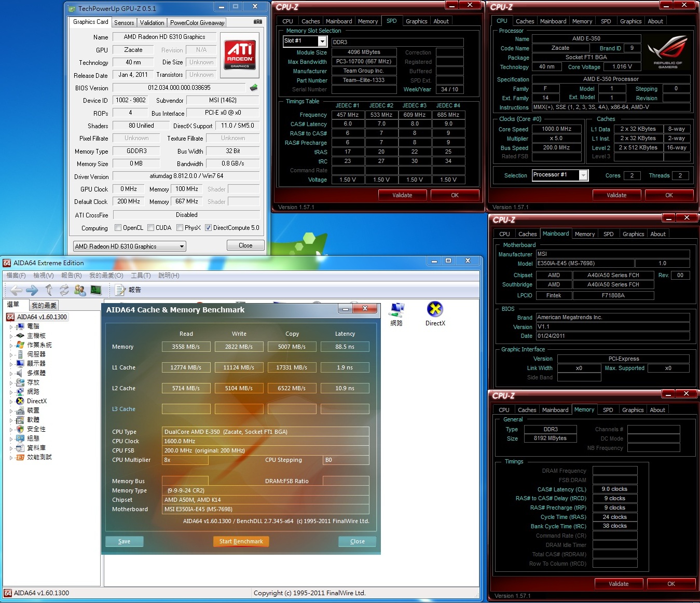Select the 顯示器 display tree icon
Viewport: 700px width, 603px height.
[x=20, y=364]
